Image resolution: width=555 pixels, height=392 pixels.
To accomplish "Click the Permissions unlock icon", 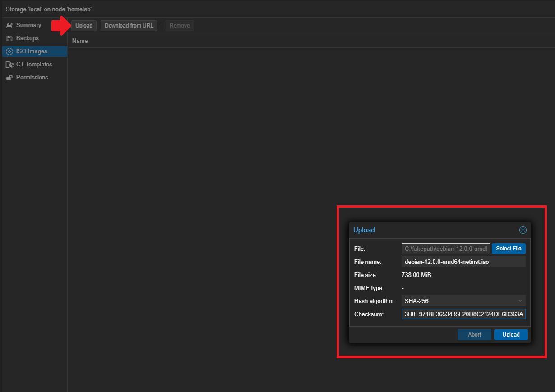I will click(9, 78).
